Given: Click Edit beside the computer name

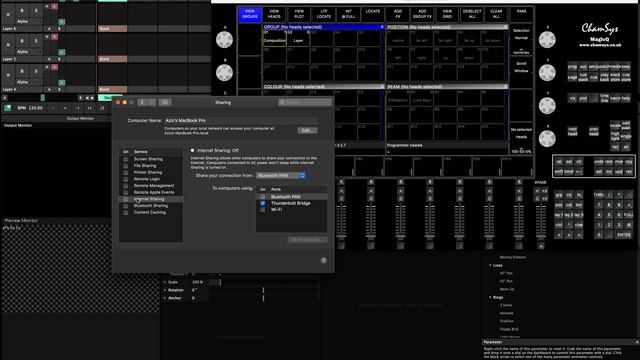Looking at the screenshot, I should tap(307, 131).
